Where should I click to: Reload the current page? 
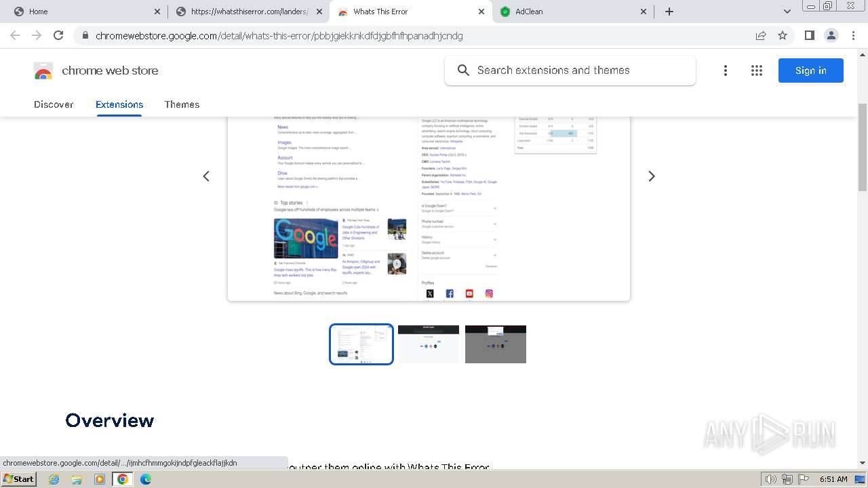point(58,35)
